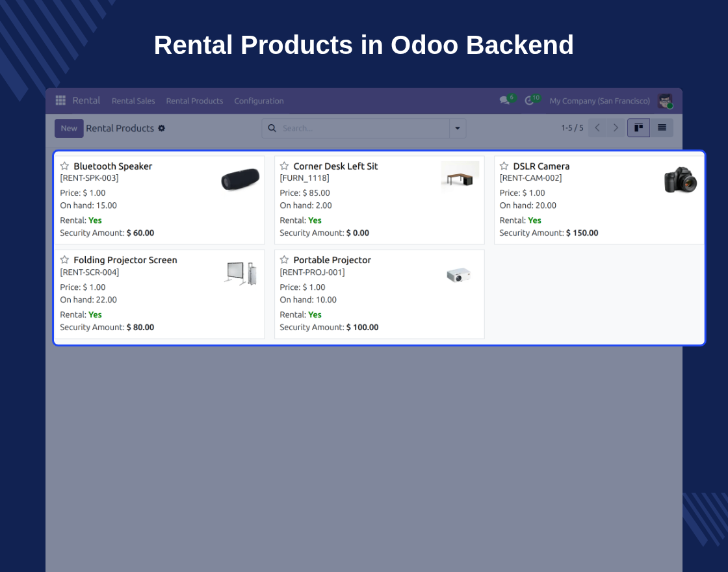Open the activities clock icon with badge 10

coord(529,101)
